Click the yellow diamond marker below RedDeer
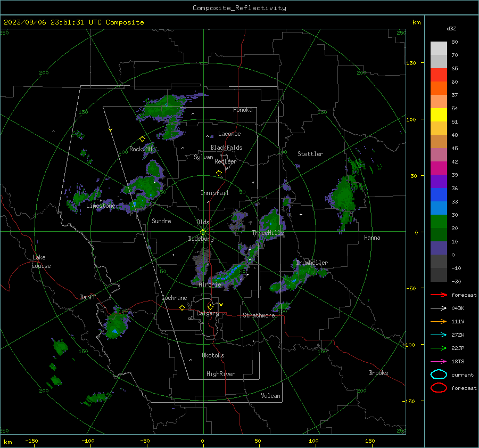 coord(219,173)
